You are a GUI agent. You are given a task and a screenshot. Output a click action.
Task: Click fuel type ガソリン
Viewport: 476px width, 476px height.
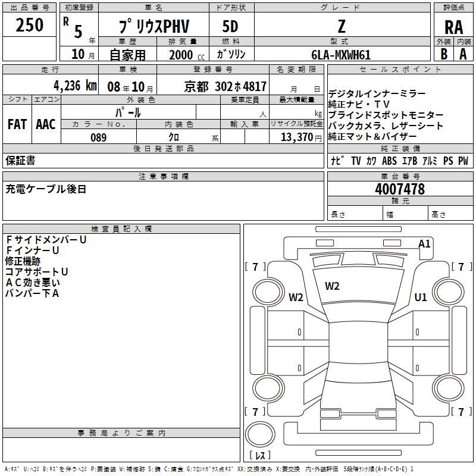[x=231, y=54]
